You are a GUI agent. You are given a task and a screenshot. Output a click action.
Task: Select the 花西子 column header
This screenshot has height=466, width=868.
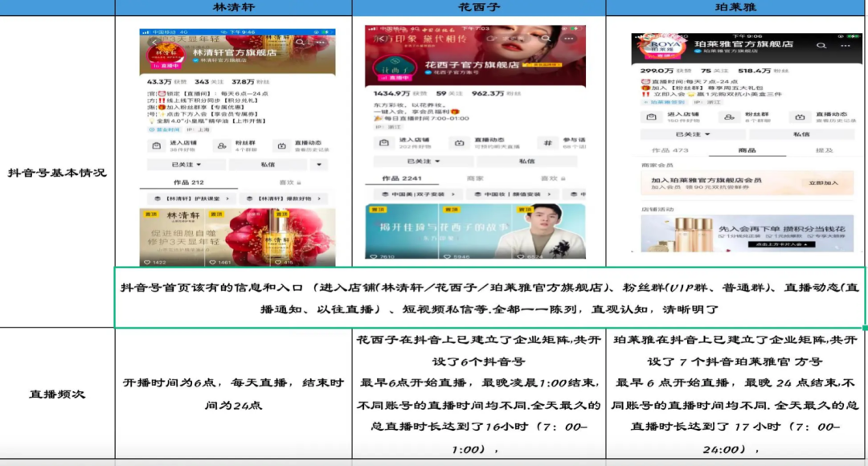(479, 7)
